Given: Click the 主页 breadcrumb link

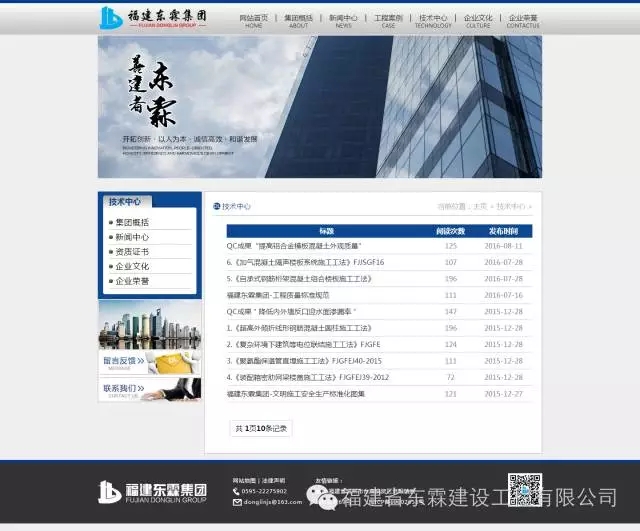Looking at the screenshot, I should coord(481,207).
